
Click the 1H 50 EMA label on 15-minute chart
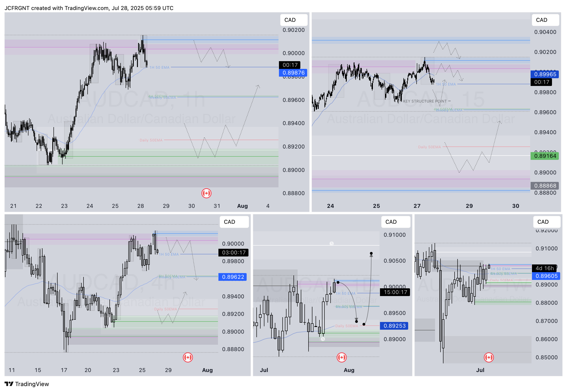pos(446,84)
